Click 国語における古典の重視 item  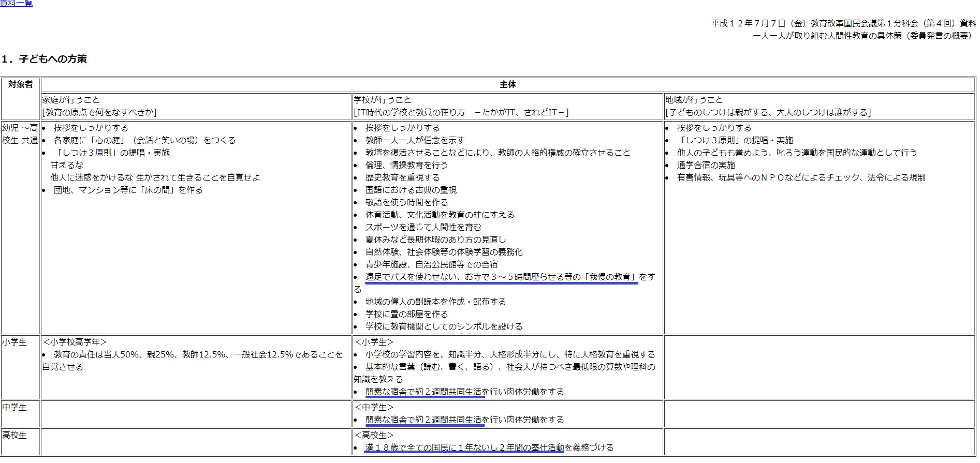tap(411, 190)
